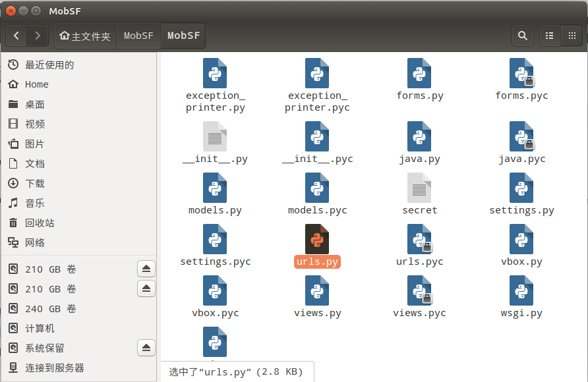588x382 pixels.
Task: Click the locked java.pyc file icon
Action: (x=521, y=136)
